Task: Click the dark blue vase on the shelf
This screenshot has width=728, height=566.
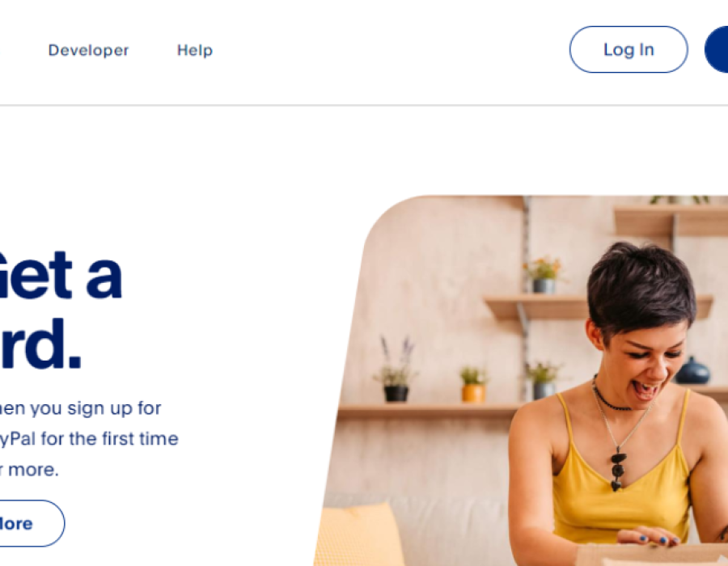Action: tap(692, 371)
